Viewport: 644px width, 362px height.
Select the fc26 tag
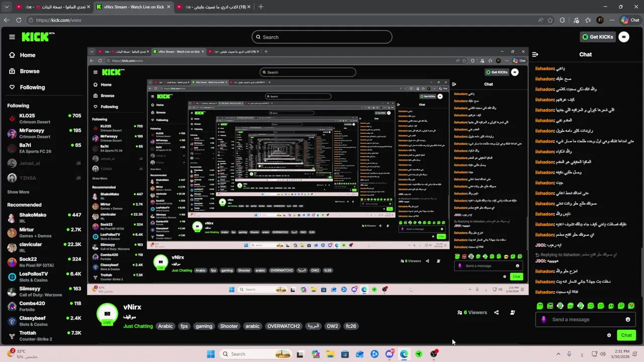click(x=351, y=326)
